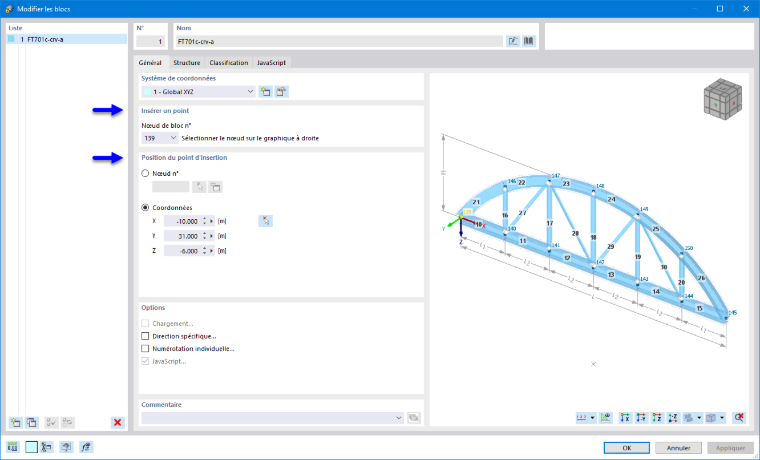760x460 pixels.
Task: Switch to the JavaScript tab
Action: (271, 63)
